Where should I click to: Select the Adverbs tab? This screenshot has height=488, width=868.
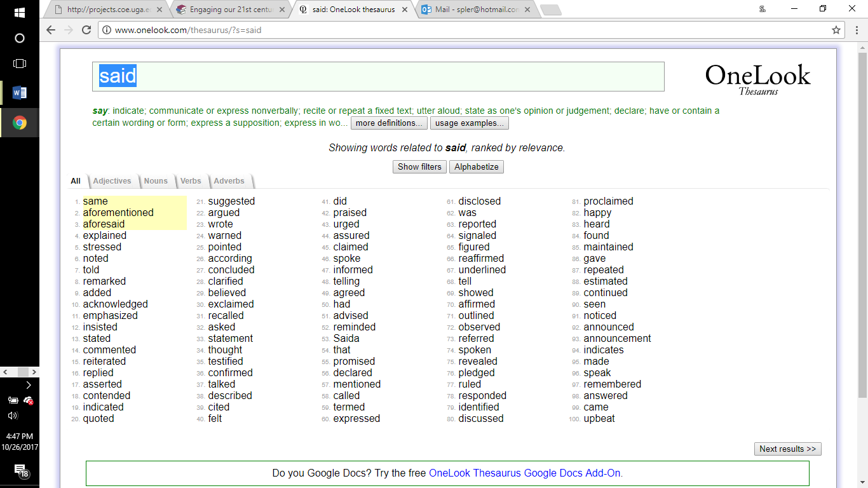(229, 181)
